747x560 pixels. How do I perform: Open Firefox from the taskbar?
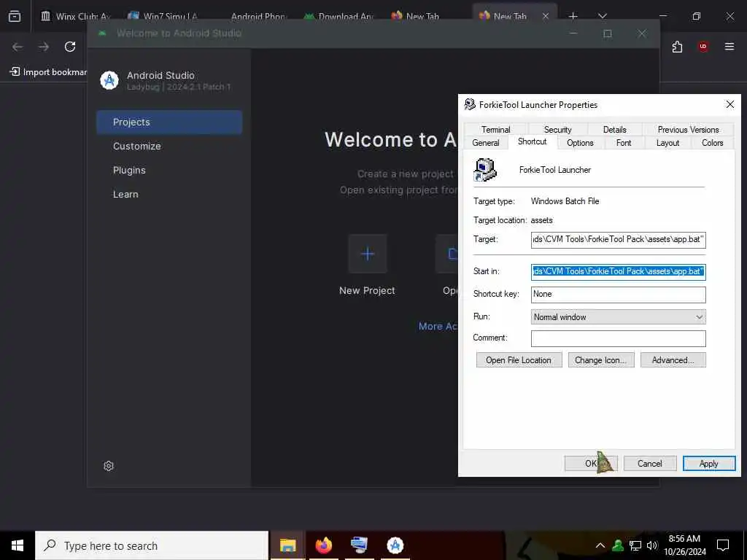(323, 545)
